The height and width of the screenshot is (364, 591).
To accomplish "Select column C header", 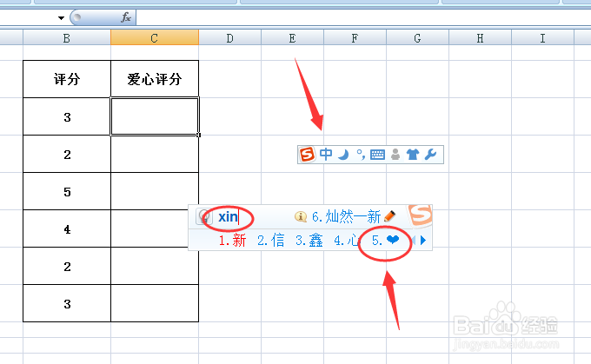I will (155, 38).
